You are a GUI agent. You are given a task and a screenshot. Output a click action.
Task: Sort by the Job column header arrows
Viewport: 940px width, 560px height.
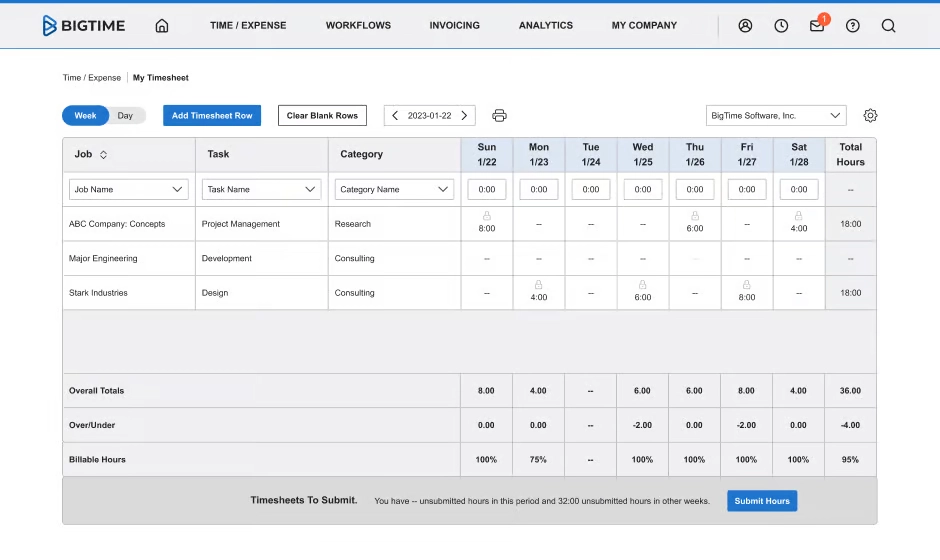(x=103, y=155)
